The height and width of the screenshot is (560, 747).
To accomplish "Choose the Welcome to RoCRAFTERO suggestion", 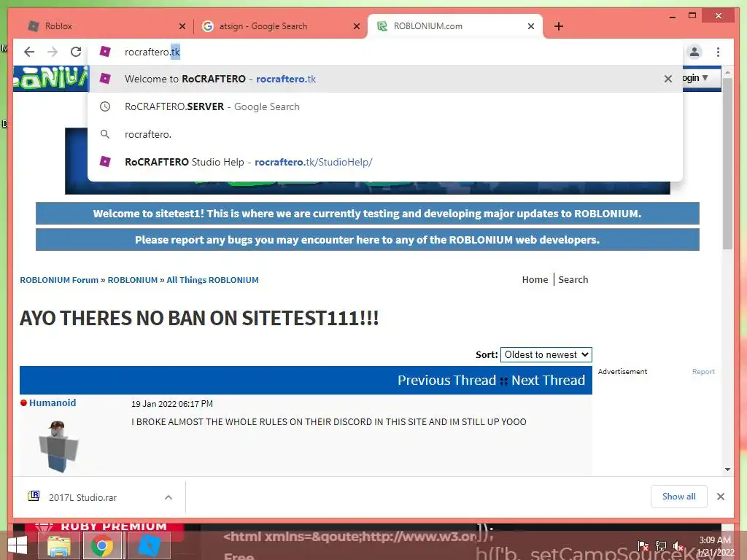I will click(385, 79).
